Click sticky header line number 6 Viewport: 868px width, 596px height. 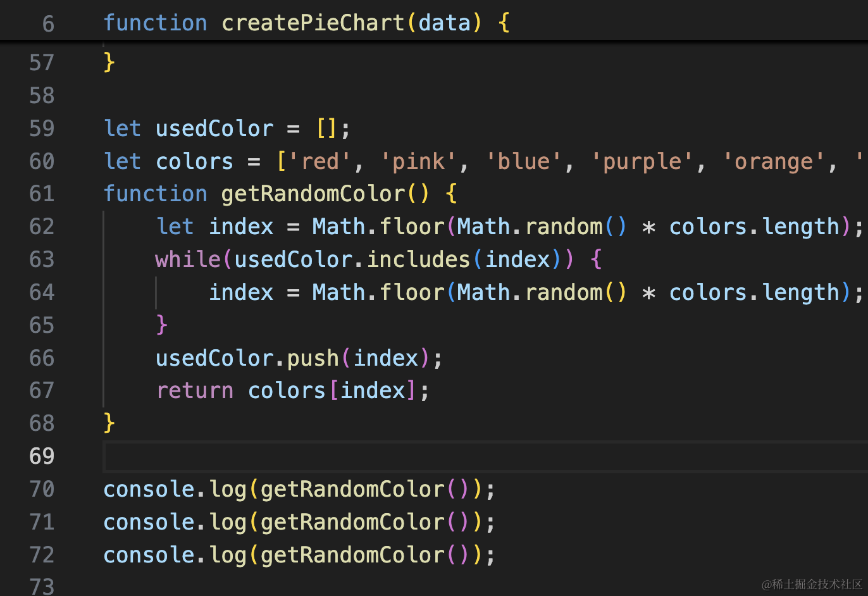tap(48, 24)
